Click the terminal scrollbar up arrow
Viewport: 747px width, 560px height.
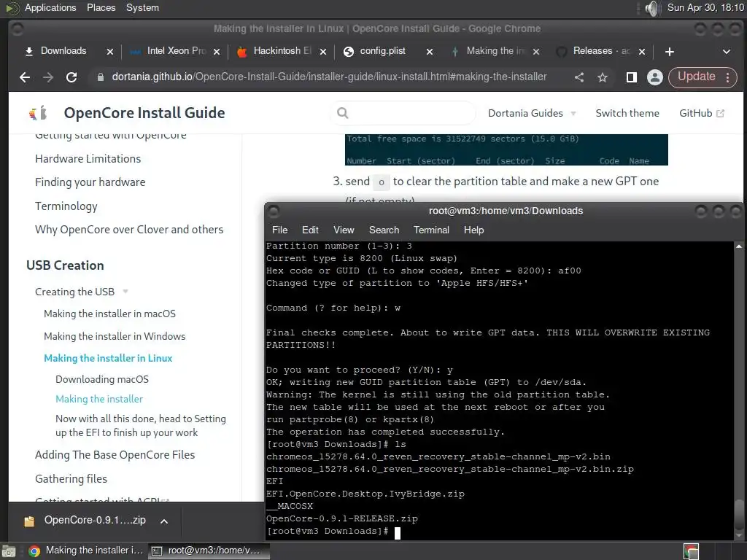[x=738, y=246]
